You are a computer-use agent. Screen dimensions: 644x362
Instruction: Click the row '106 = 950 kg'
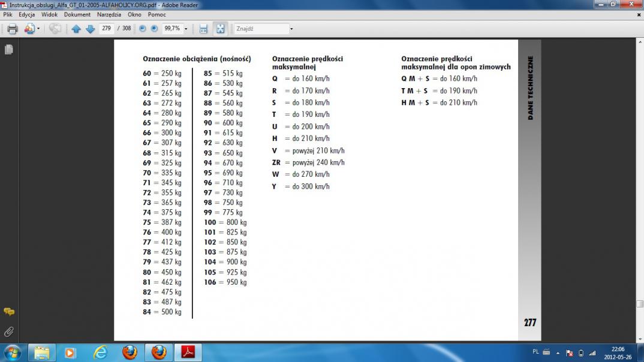(225, 282)
